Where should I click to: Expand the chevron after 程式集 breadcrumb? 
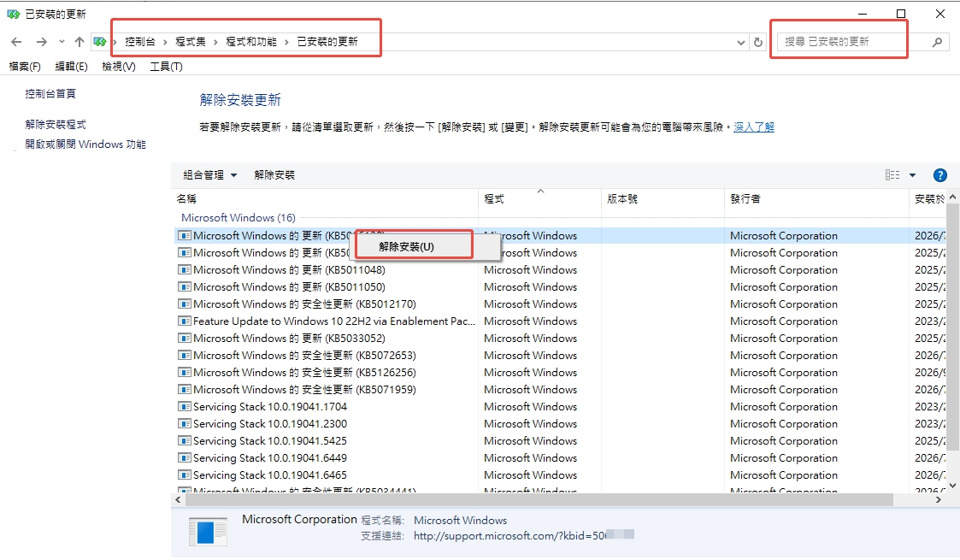click(215, 42)
